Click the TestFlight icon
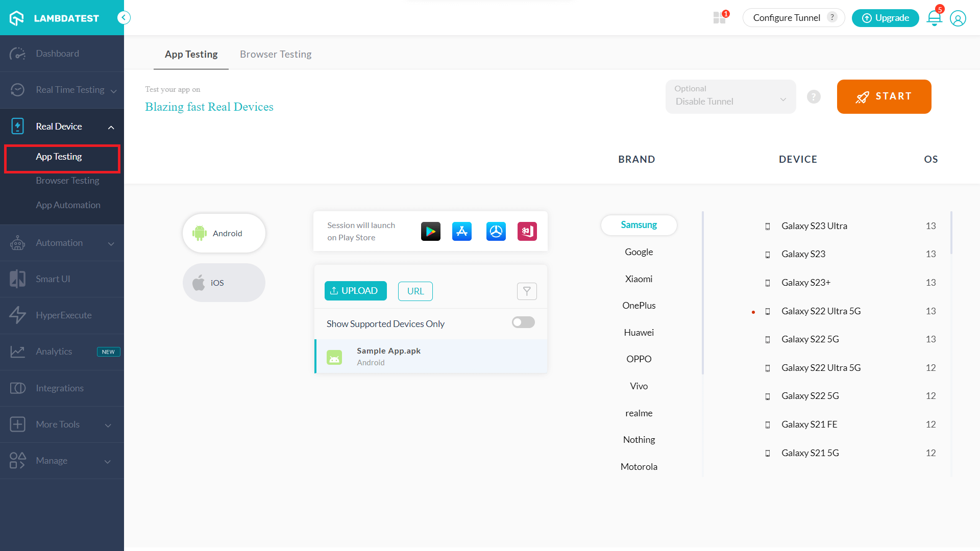The width and height of the screenshot is (980, 551). coord(496,232)
